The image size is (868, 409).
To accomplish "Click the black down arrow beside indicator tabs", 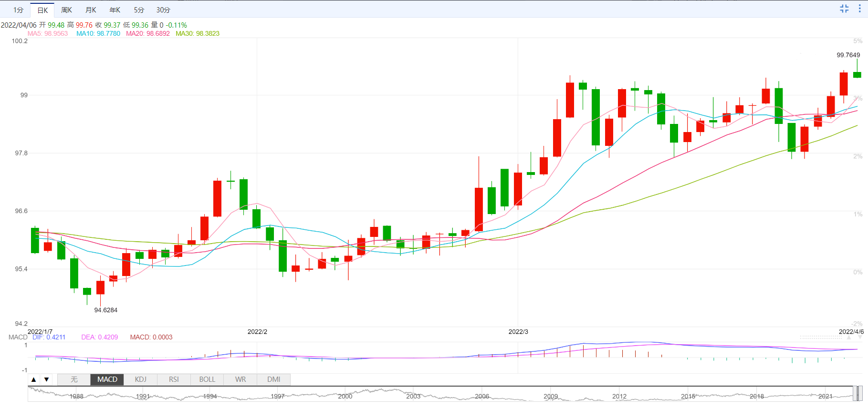I will click(46, 379).
